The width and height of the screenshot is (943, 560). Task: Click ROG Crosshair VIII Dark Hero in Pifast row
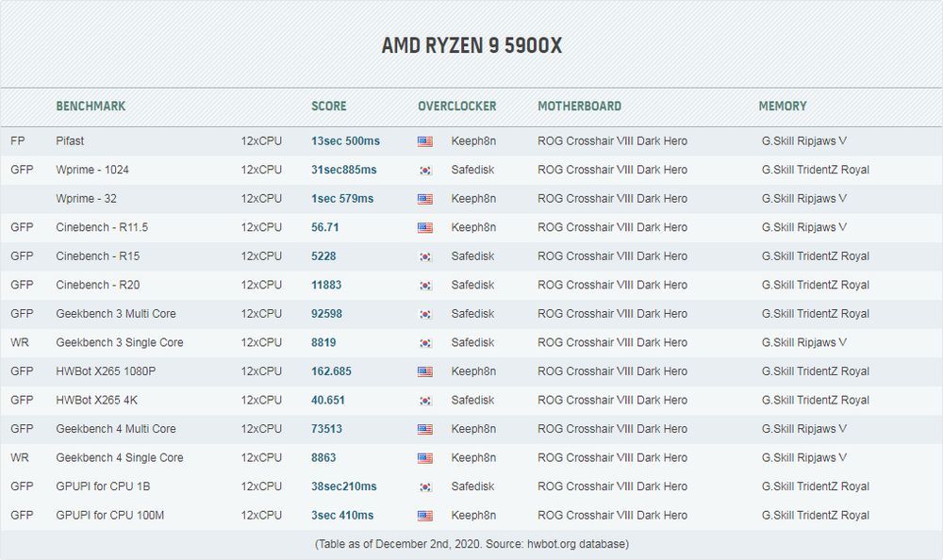point(612,141)
